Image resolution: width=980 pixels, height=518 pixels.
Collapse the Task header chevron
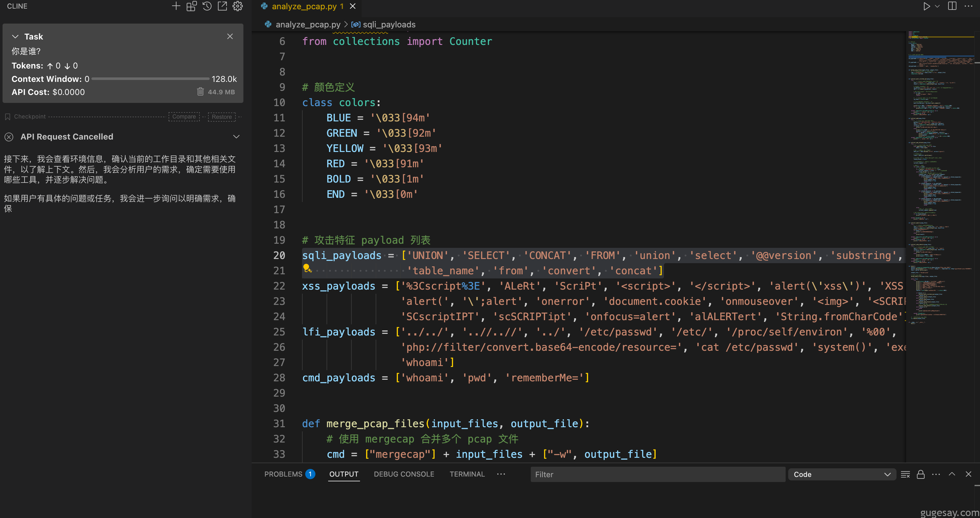point(15,37)
